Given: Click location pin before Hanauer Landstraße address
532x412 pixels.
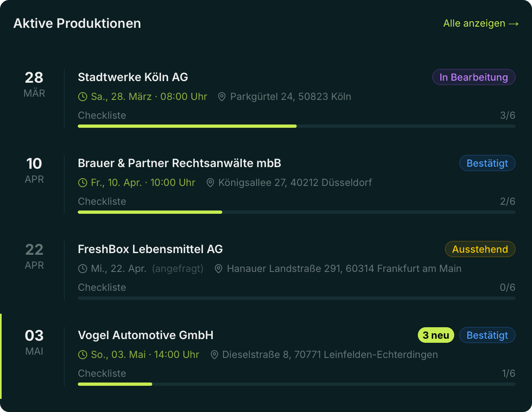Looking at the screenshot, I should 219,269.
